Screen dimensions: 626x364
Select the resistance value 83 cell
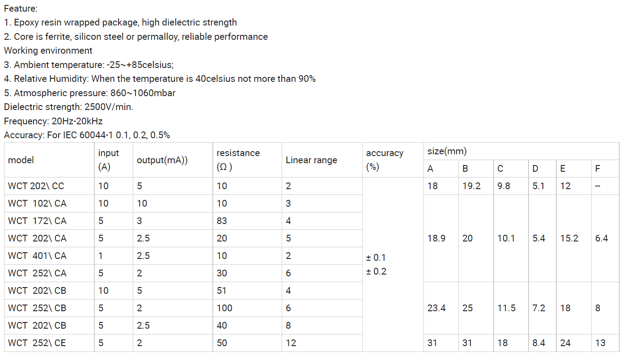247,221
